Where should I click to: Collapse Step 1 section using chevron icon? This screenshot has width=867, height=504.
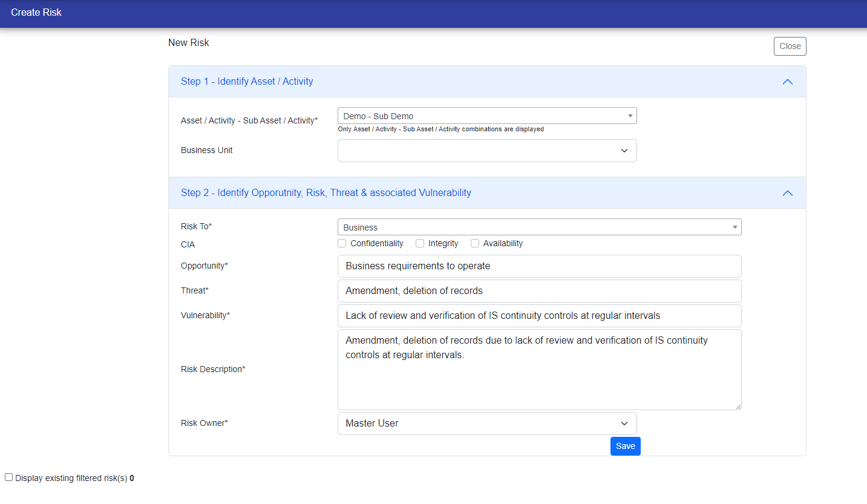click(x=787, y=82)
